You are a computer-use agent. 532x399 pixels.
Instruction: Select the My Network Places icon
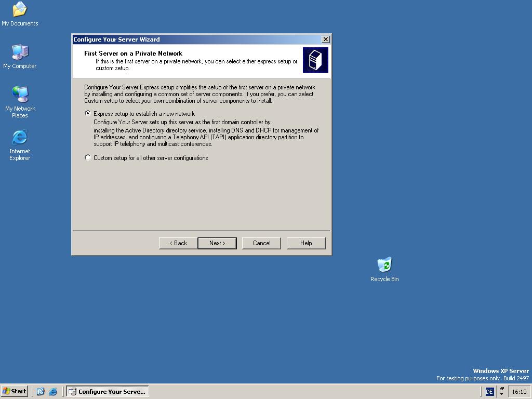[x=20, y=102]
